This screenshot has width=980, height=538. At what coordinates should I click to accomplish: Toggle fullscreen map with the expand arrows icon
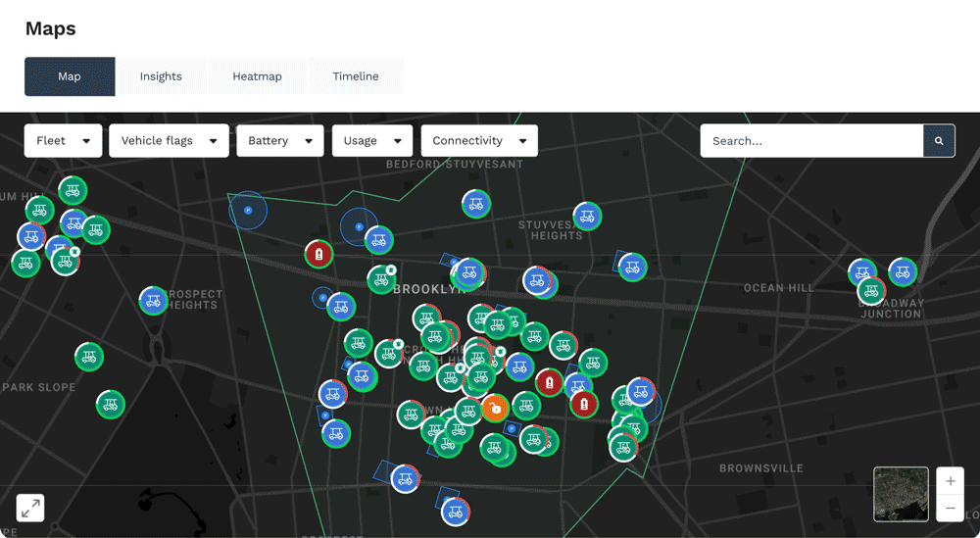click(30, 508)
